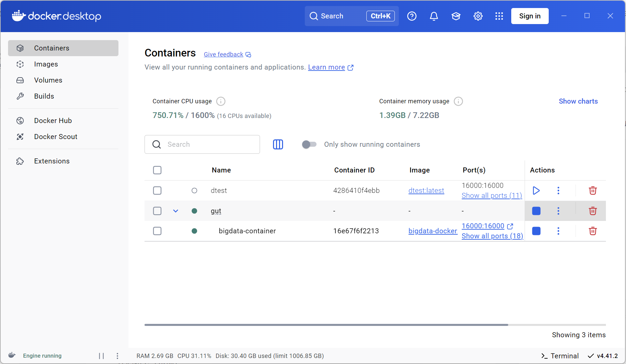
Task: Click the Container ID column header
Action: pyautogui.click(x=354, y=170)
